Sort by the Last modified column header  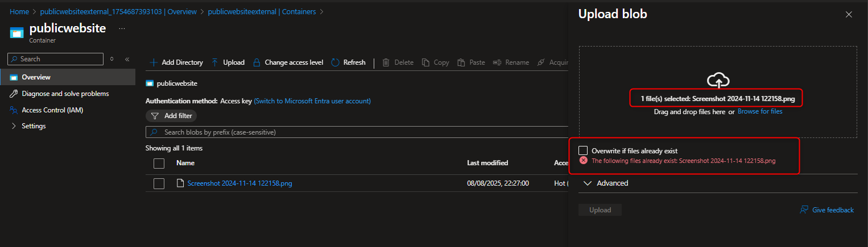tap(487, 163)
